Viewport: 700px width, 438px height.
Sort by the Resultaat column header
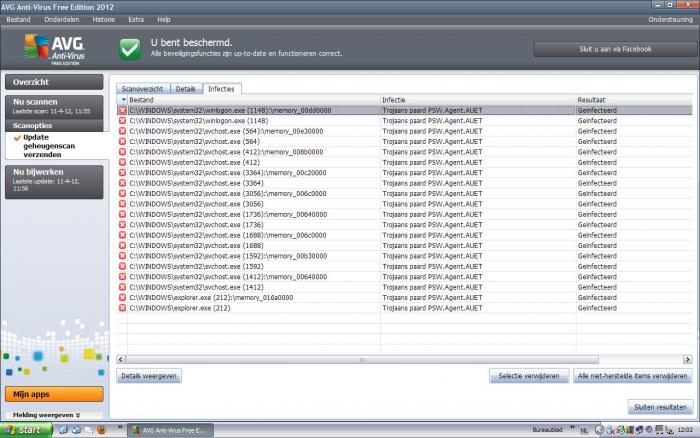(634, 100)
